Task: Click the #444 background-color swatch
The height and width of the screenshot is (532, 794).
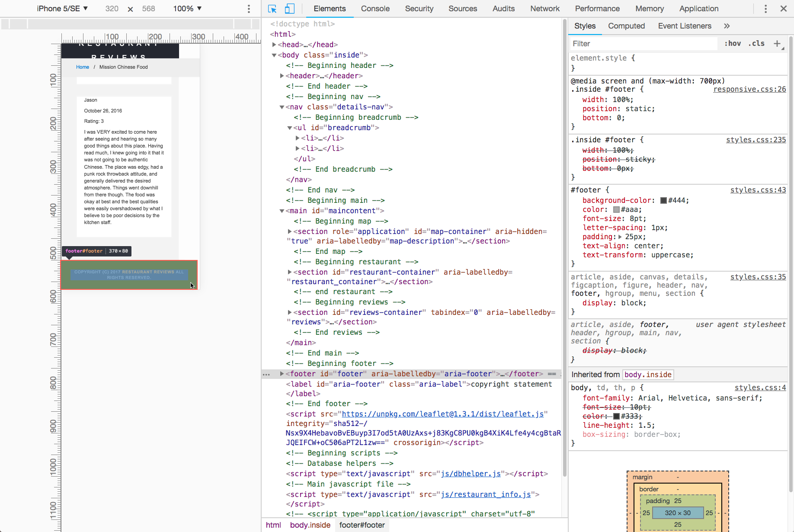Action: point(663,200)
